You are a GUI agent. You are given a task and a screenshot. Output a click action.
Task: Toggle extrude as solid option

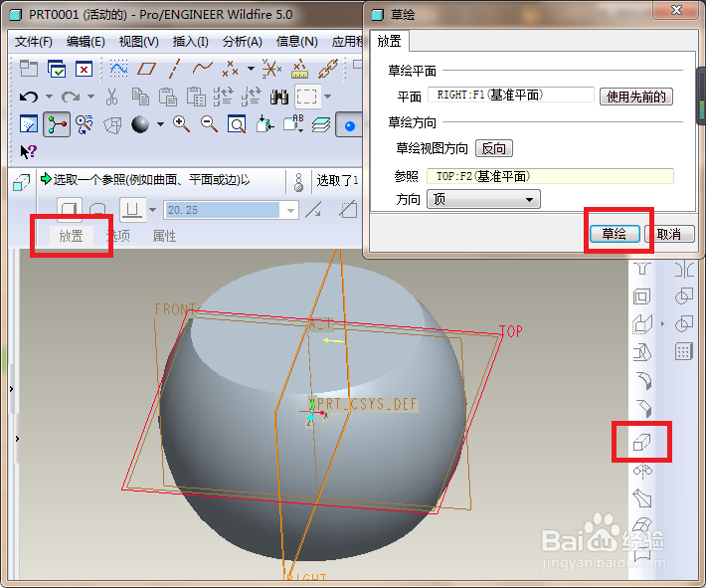click(70, 210)
